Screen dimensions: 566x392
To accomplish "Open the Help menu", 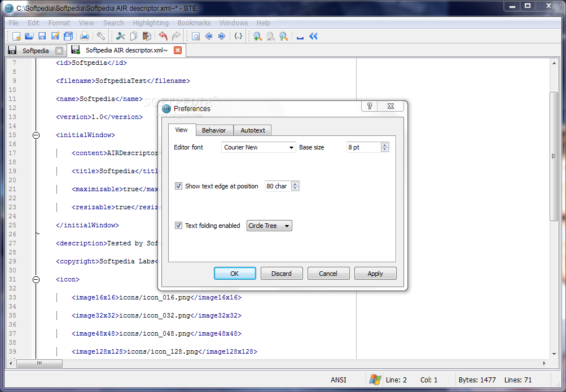I will click(263, 23).
